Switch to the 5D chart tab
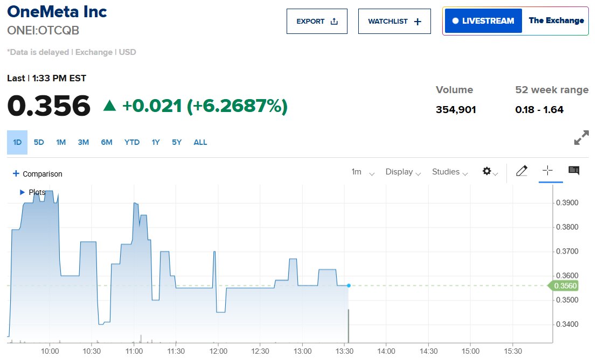The width and height of the screenshot is (598, 364). (38, 142)
